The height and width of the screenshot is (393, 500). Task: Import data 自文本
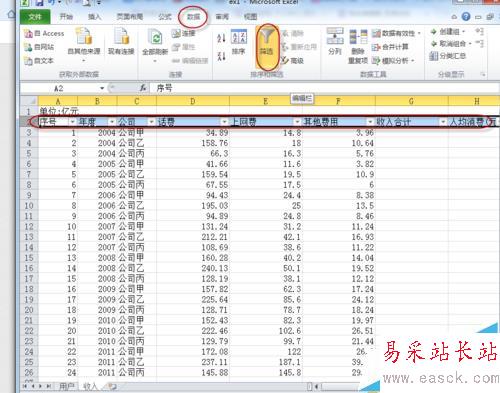click(x=39, y=61)
